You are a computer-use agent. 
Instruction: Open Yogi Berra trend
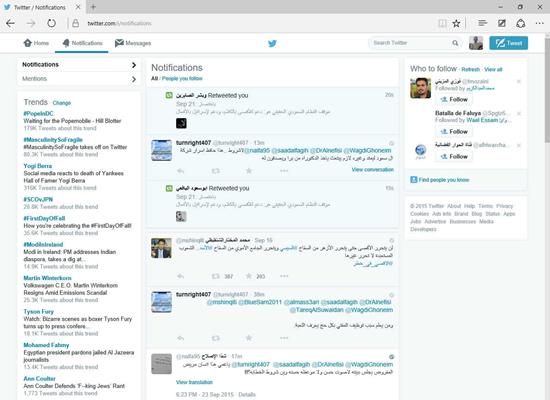coord(38,166)
